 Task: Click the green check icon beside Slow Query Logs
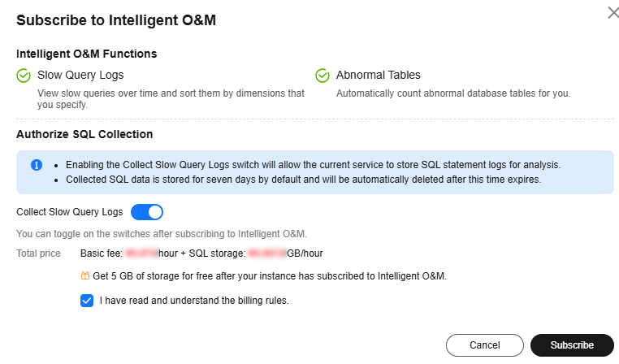(24, 76)
